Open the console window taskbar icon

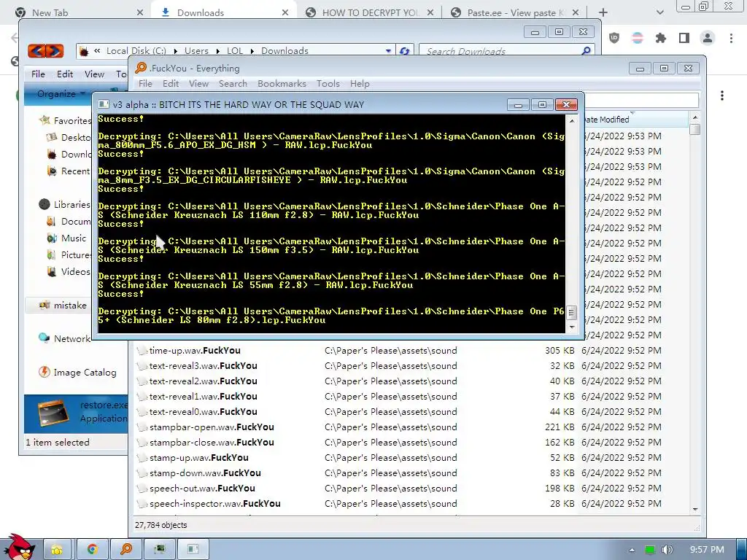tap(193, 550)
